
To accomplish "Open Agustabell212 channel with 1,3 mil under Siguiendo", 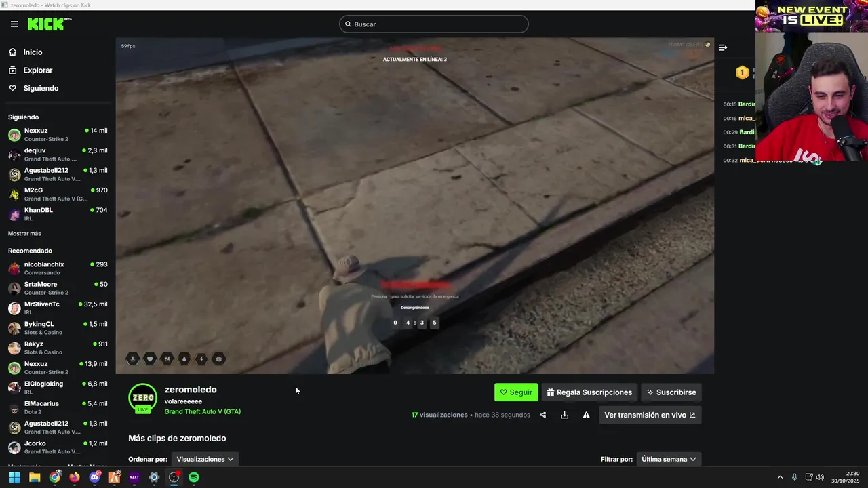I will click(x=58, y=174).
